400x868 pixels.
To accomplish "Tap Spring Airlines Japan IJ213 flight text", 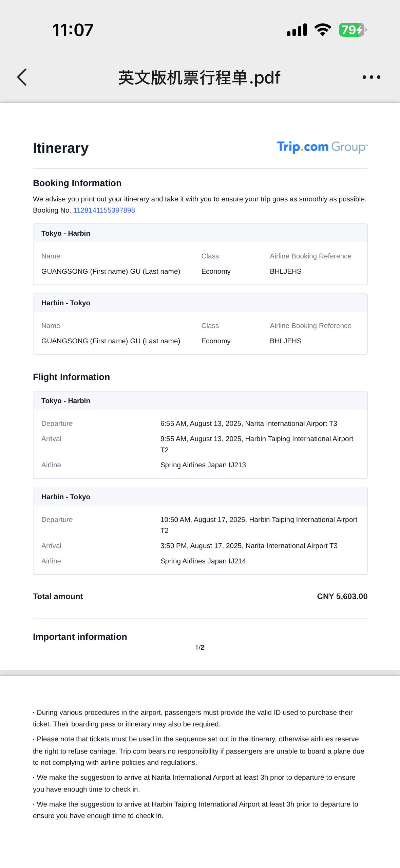I will coord(203,465).
